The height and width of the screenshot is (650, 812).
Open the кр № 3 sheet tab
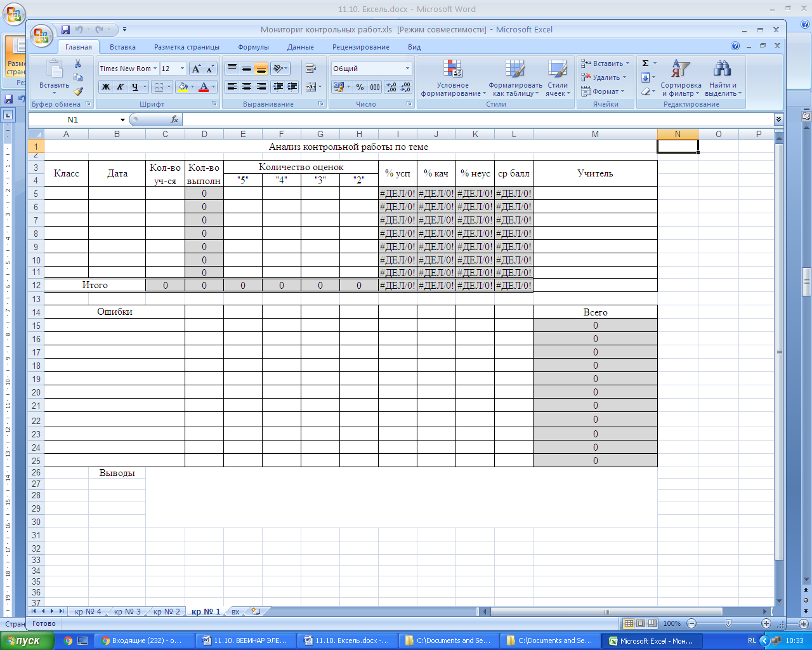(127, 612)
